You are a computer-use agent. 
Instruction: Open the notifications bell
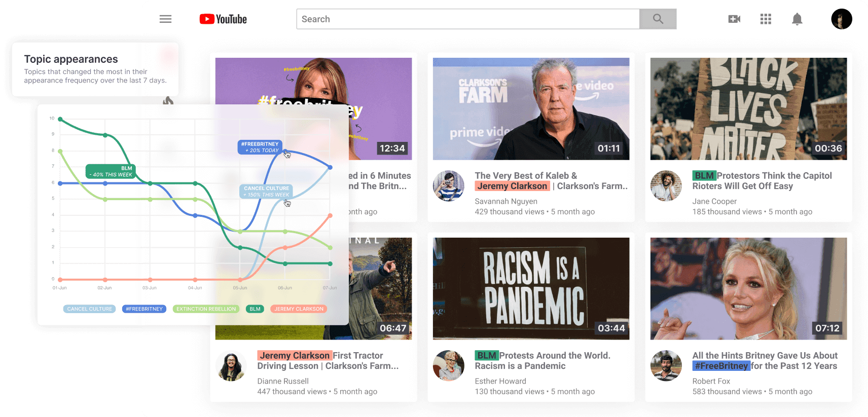point(797,19)
